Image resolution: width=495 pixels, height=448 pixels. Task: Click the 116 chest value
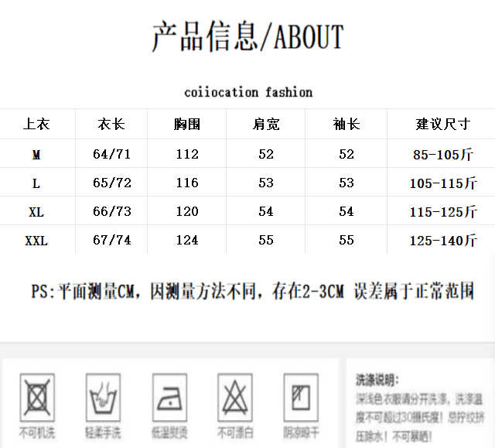pos(187,183)
